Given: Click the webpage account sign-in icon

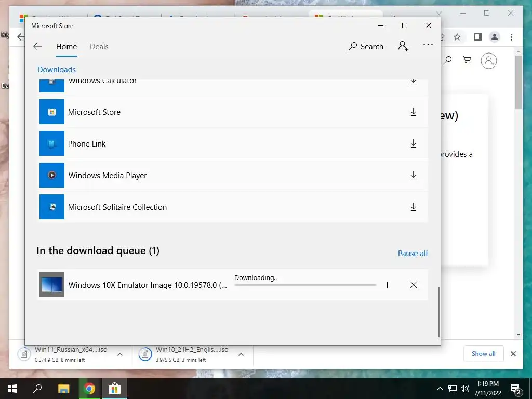Looking at the screenshot, I should 488,61.
